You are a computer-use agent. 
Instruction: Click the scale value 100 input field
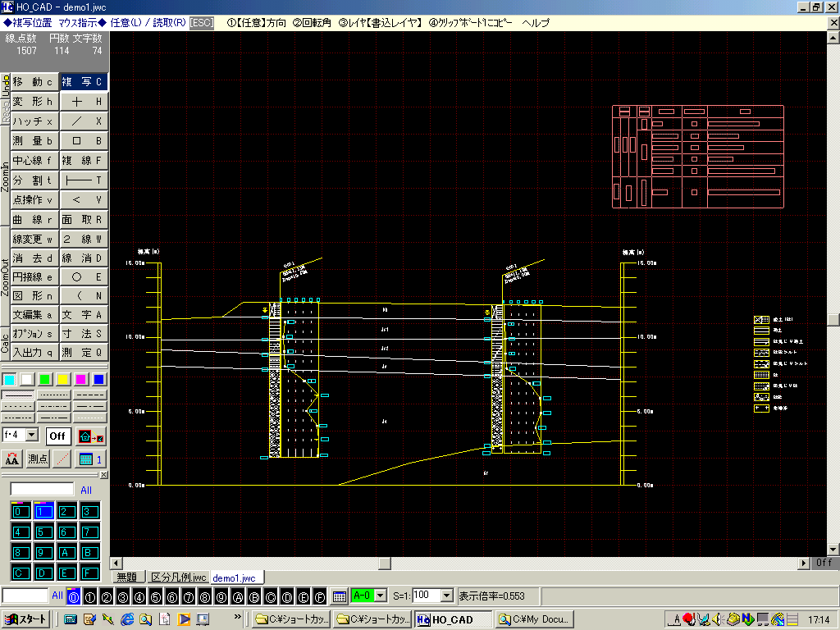[x=427, y=596]
